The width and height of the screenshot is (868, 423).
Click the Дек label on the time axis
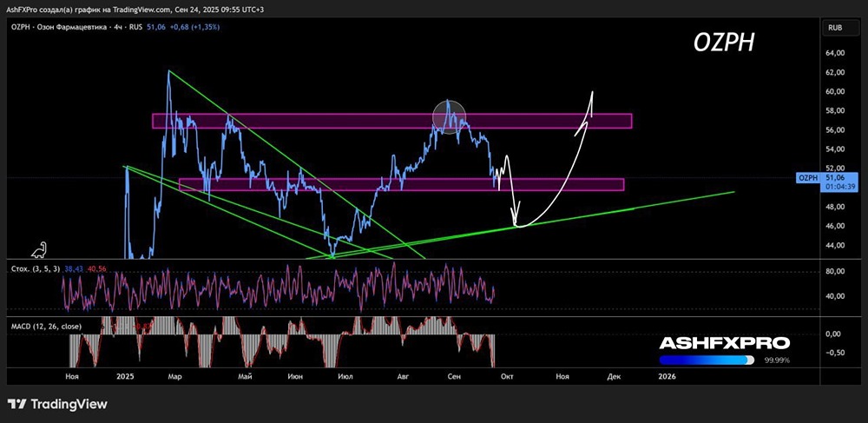614,376
